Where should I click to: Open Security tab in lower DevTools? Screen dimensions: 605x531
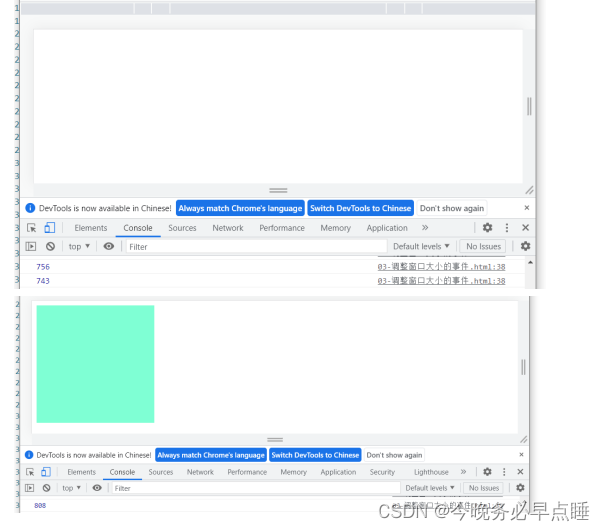pos(382,472)
